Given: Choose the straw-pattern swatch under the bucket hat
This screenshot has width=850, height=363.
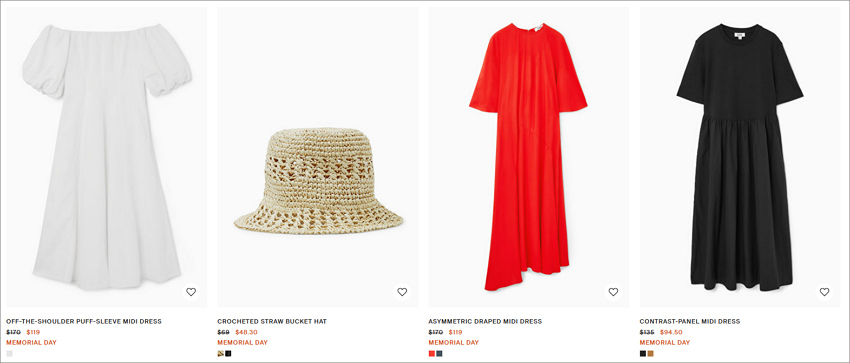Looking at the screenshot, I should 220,353.
